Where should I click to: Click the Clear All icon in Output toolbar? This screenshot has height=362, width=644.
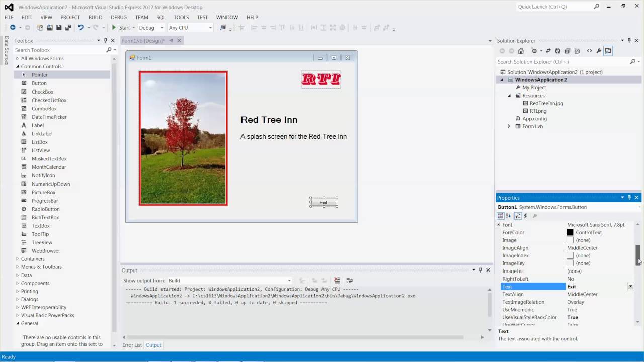click(x=337, y=280)
